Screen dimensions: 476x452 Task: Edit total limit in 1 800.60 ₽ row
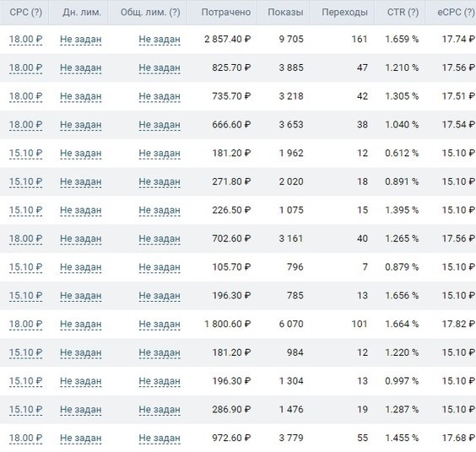pyautogui.click(x=160, y=325)
